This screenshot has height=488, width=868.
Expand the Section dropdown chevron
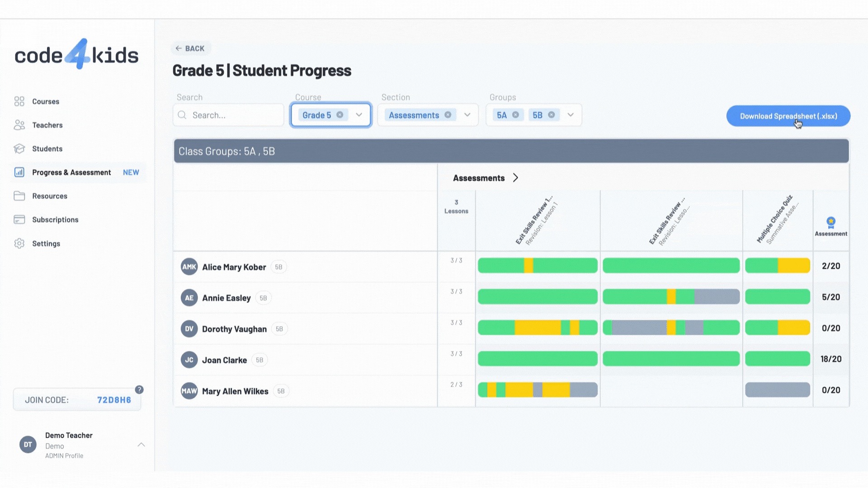tap(467, 115)
